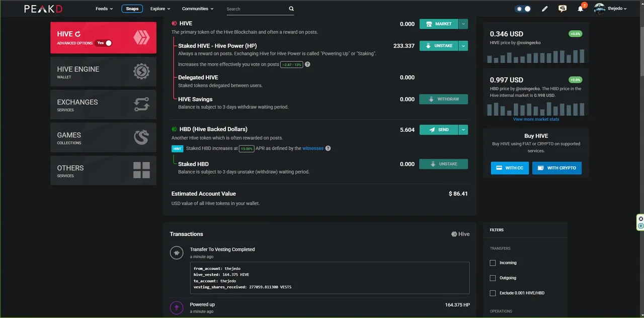This screenshot has height=318, width=644.
Task: Expand the Unstake button dropdown arrow
Action: (x=463, y=46)
